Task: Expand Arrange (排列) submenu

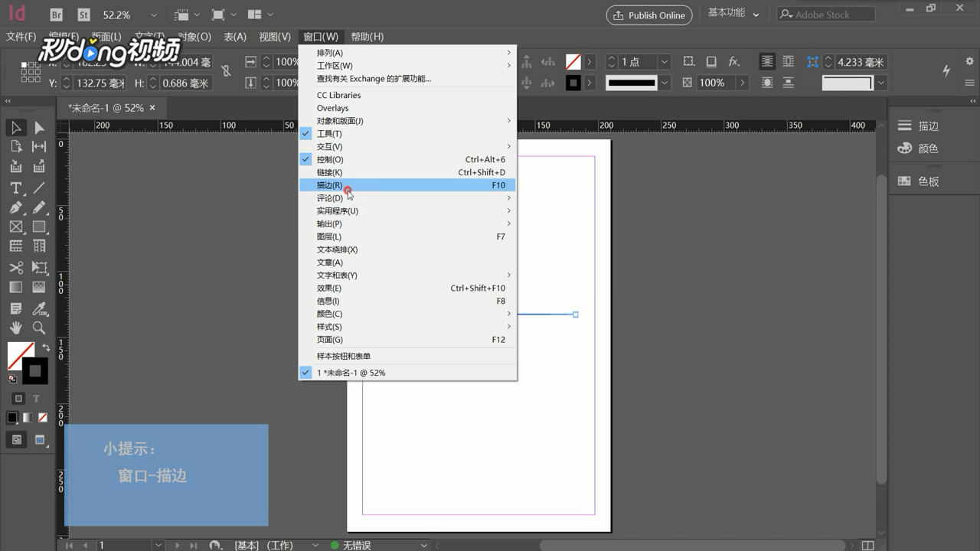Action: pyautogui.click(x=407, y=53)
